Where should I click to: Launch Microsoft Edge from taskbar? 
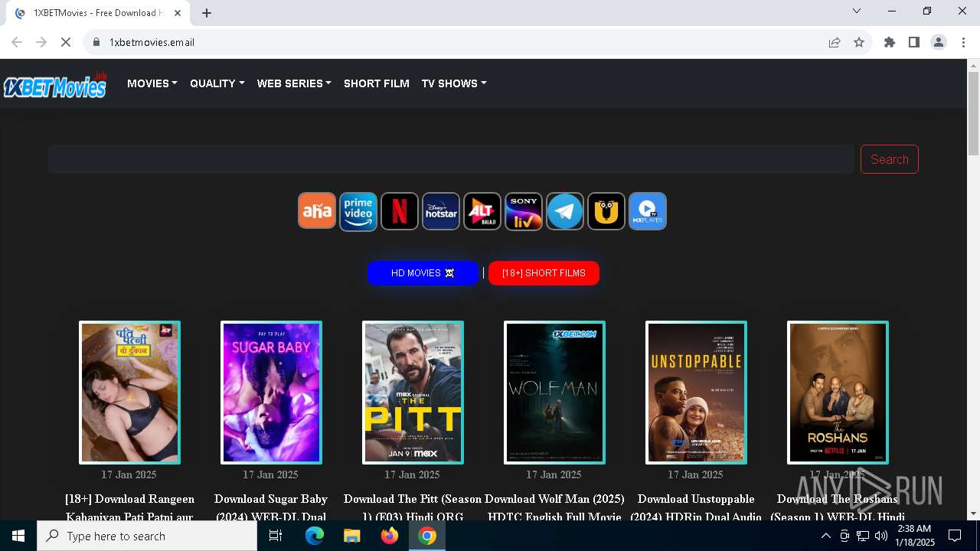pyautogui.click(x=315, y=536)
